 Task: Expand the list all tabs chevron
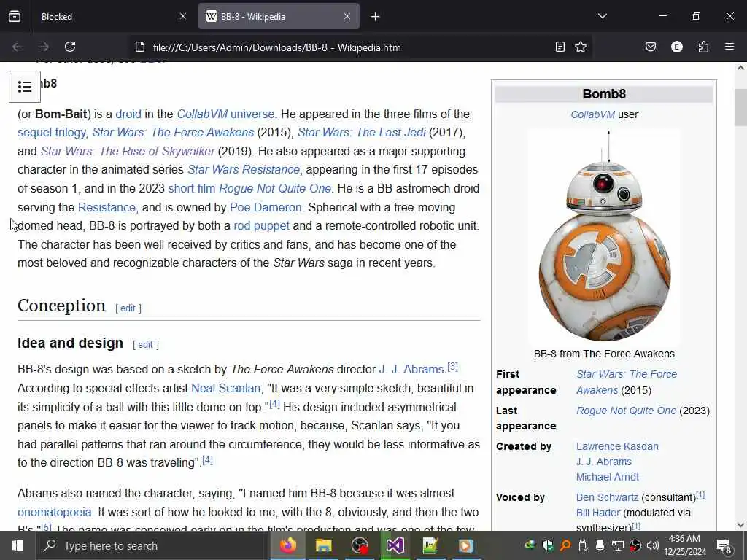pos(603,16)
